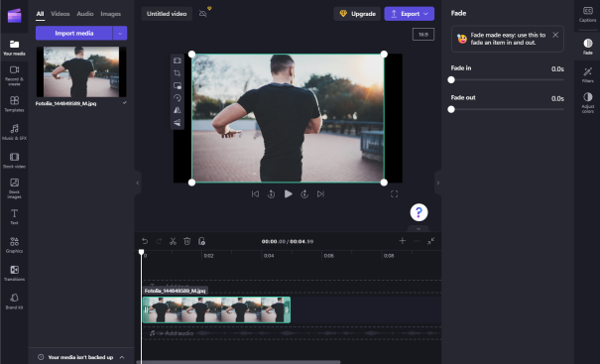Viewport: 600px width, 364px height.
Task: Duplicate clip icon in timeline toolbar
Action: [201, 241]
